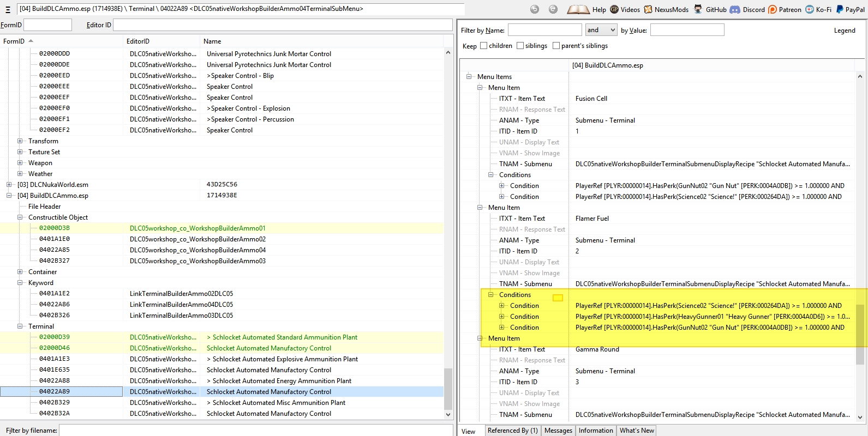Open the PayPal icon link
The image size is (868, 436).
click(x=840, y=9)
